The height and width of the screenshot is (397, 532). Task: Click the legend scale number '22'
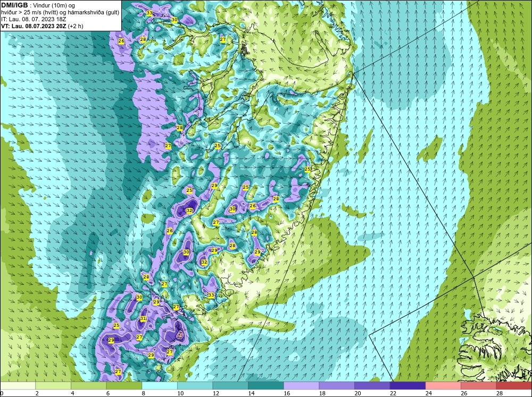[393, 393]
